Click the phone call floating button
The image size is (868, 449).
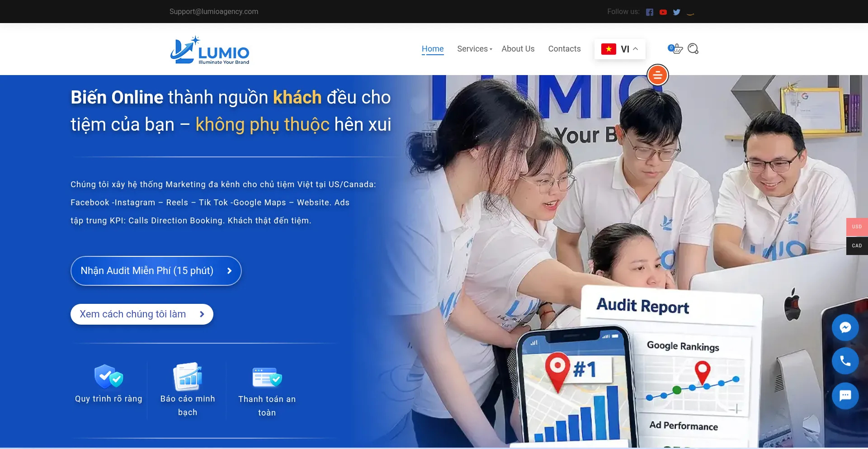[x=845, y=361]
